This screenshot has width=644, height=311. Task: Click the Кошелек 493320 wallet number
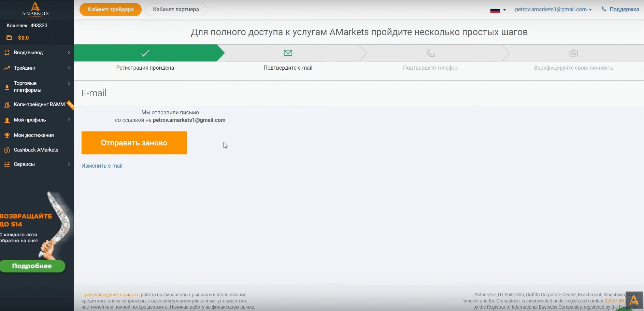27,26
